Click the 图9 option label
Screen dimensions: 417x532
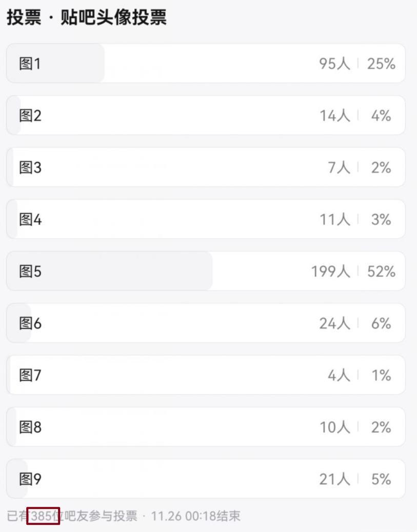coord(30,479)
